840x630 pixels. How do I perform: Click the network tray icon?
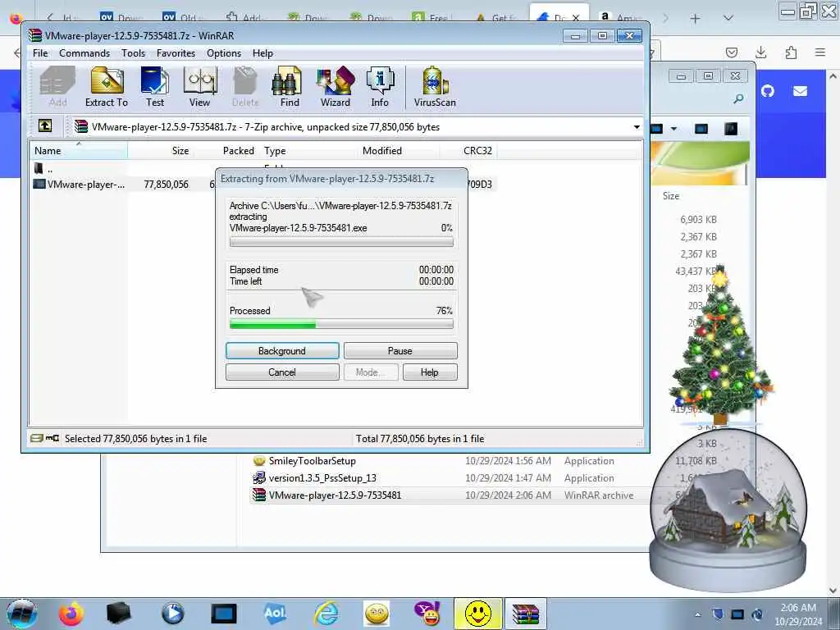click(737, 614)
